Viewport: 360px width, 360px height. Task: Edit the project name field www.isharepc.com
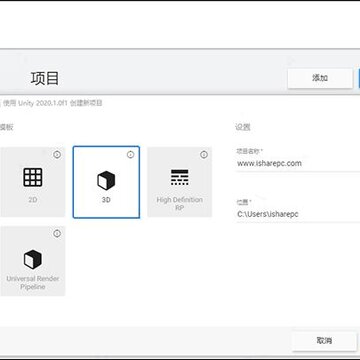298,163
